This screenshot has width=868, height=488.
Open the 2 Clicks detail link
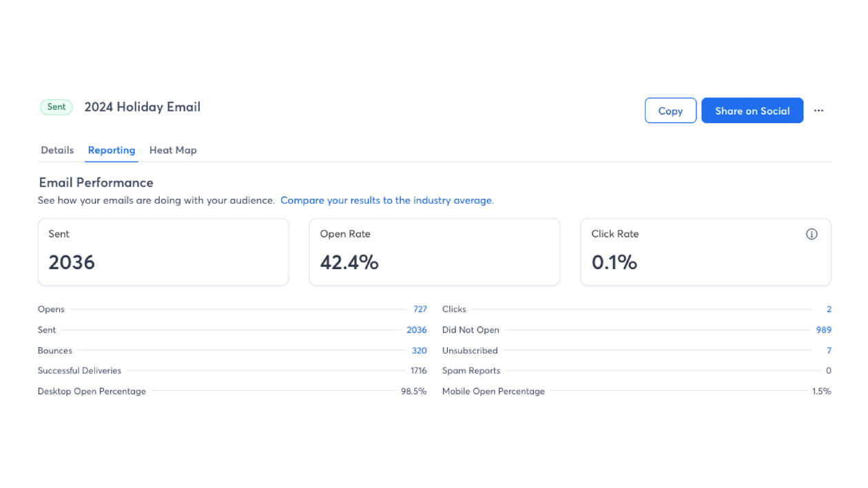point(828,309)
